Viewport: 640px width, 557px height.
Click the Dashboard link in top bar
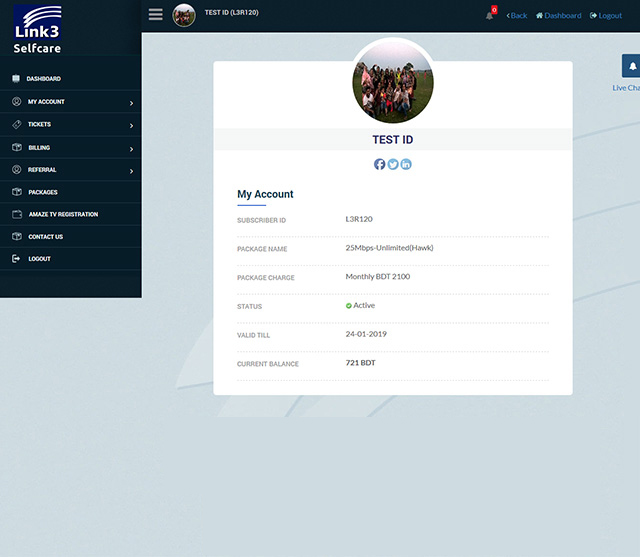pos(558,16)
